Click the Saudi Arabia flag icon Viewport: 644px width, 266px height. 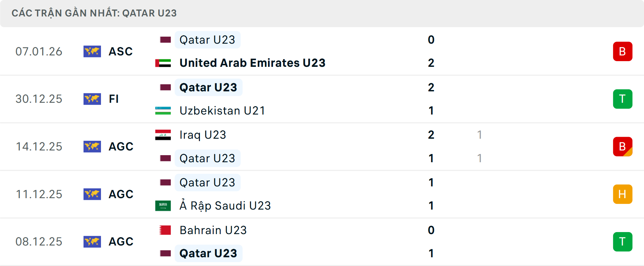[162, 206]
